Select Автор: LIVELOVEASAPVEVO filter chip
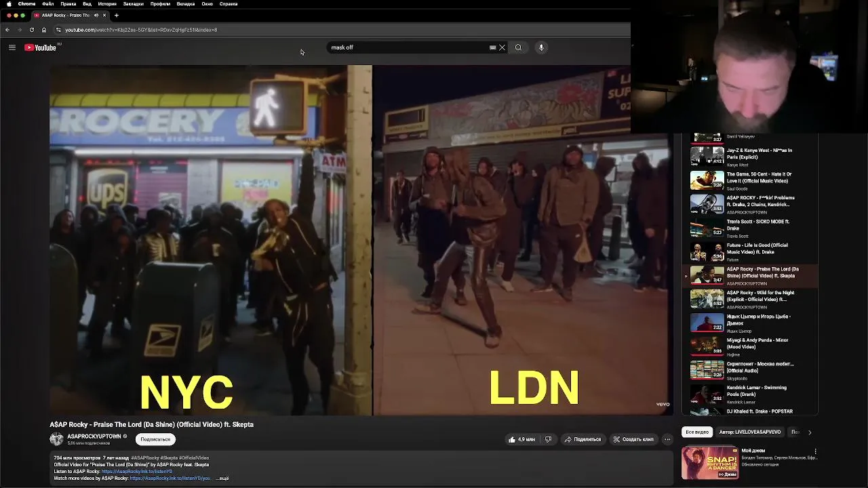868x488 pixels. (x=750, y=432)
